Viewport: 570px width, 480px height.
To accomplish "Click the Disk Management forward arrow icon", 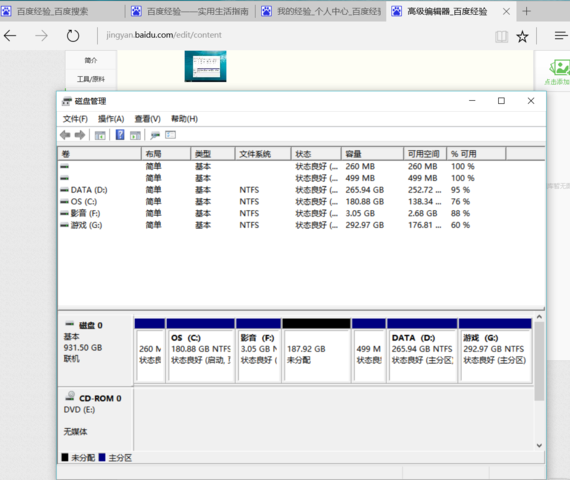I will coord(80,135).
